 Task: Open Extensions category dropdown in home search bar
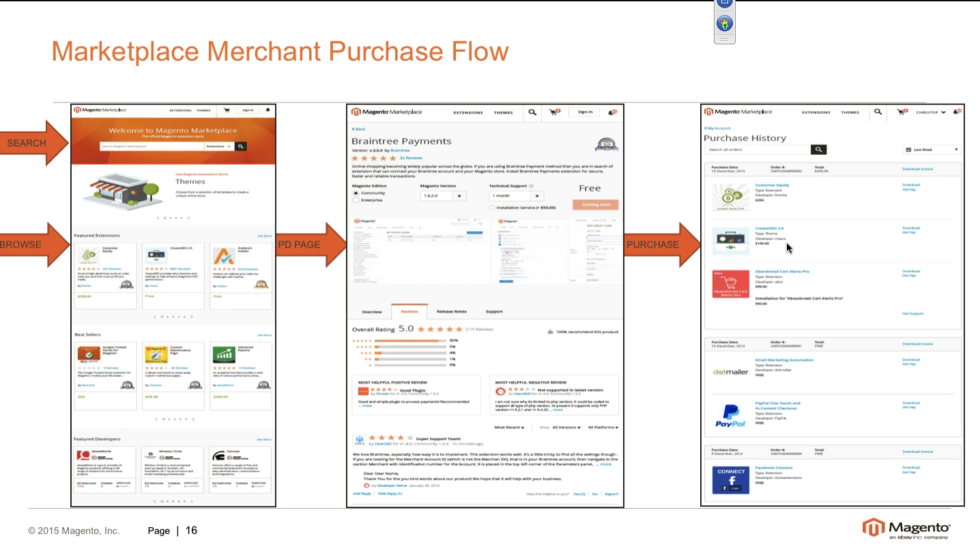click(220, 146)
